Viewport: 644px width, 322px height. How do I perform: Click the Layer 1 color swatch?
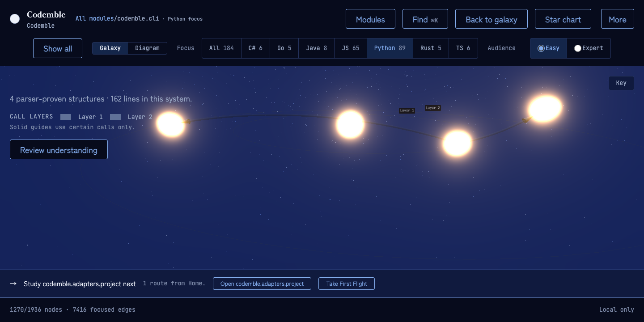tap(66, 117)
